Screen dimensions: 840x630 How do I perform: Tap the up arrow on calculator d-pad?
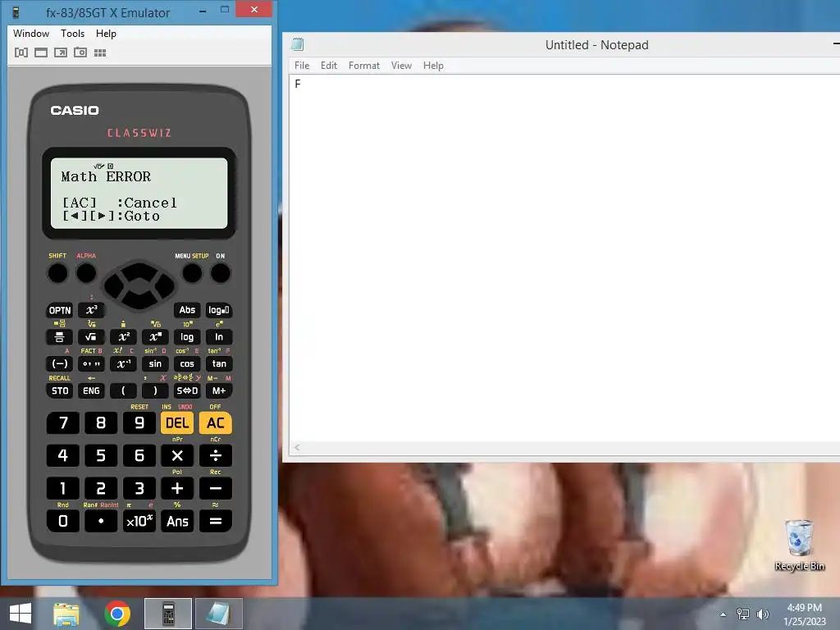139,269
